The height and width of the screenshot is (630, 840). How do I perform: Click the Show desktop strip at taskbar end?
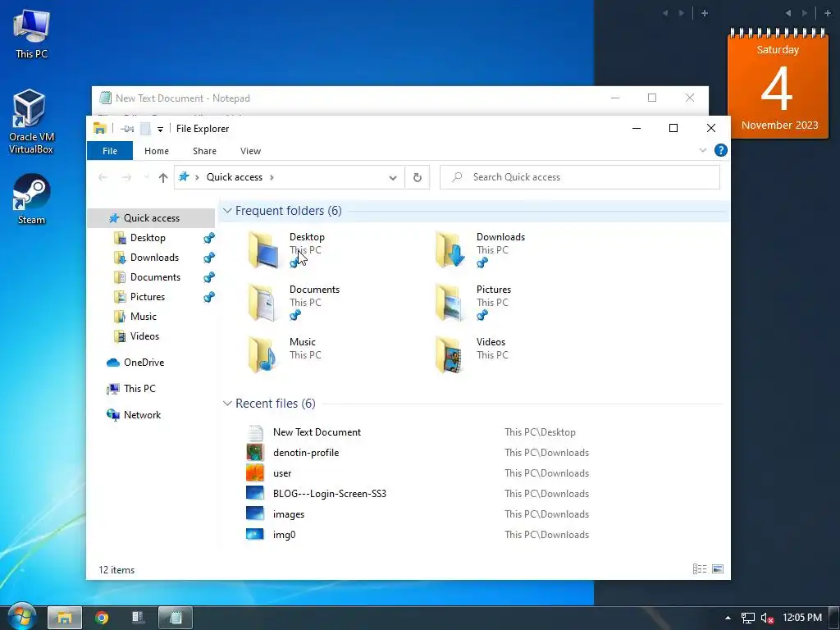[834, 618]
